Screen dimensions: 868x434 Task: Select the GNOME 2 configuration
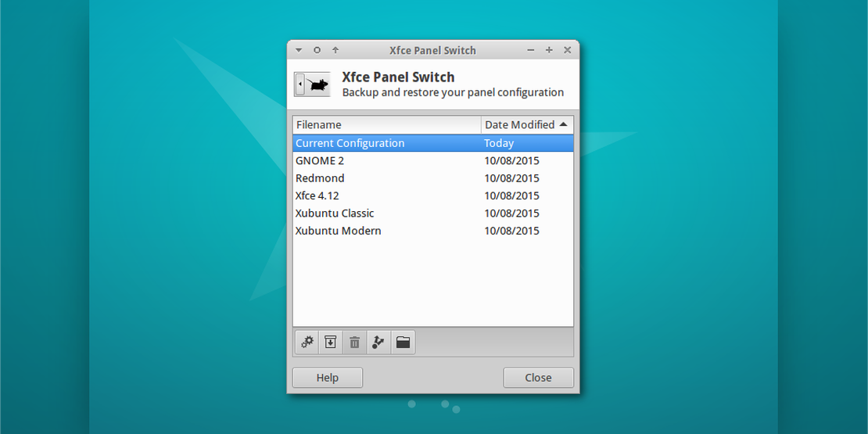433,160
